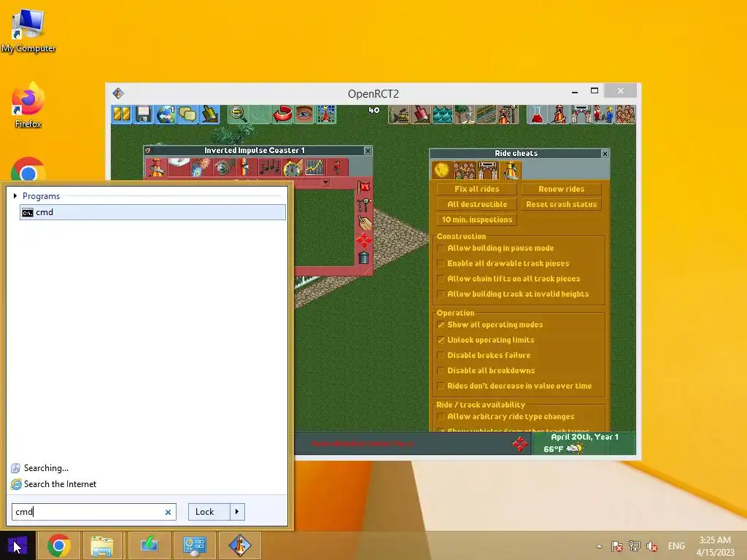Click the volume icon in system tray
This screenshot has height=560, width=747.
coord(651,546)
